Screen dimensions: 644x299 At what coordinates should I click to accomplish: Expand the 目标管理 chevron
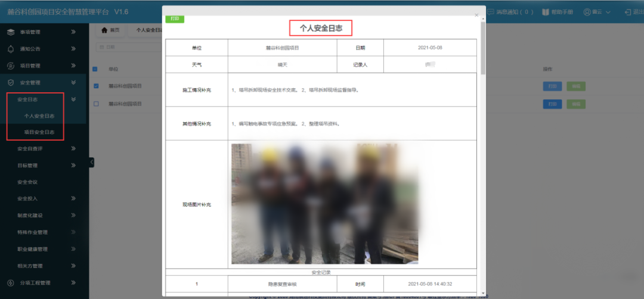(x=73, y=166)
